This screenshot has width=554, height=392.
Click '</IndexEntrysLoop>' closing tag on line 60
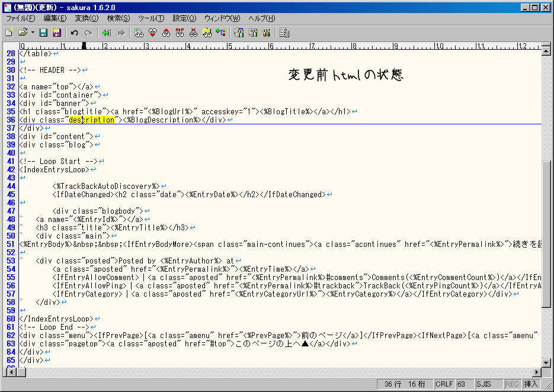[x=56, y=319]
